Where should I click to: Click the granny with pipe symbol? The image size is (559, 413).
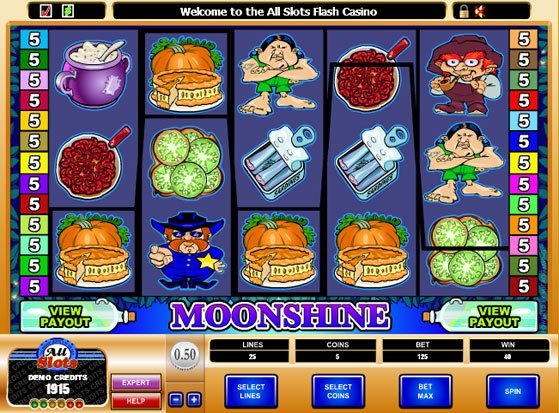tap(463, 74)
